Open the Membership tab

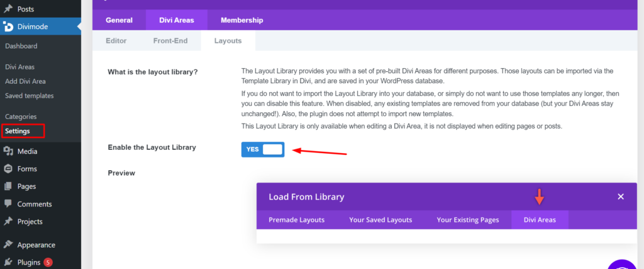pos(242,20)
